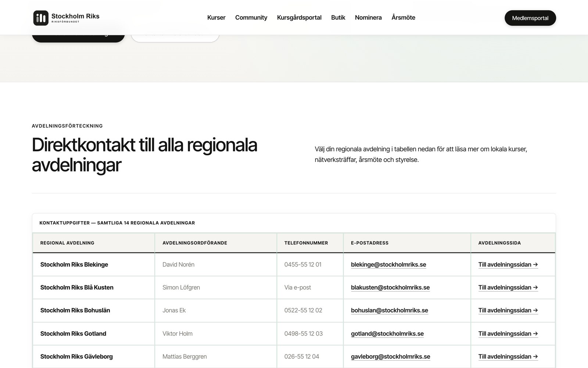Open the Community menu item

[251, 18]
